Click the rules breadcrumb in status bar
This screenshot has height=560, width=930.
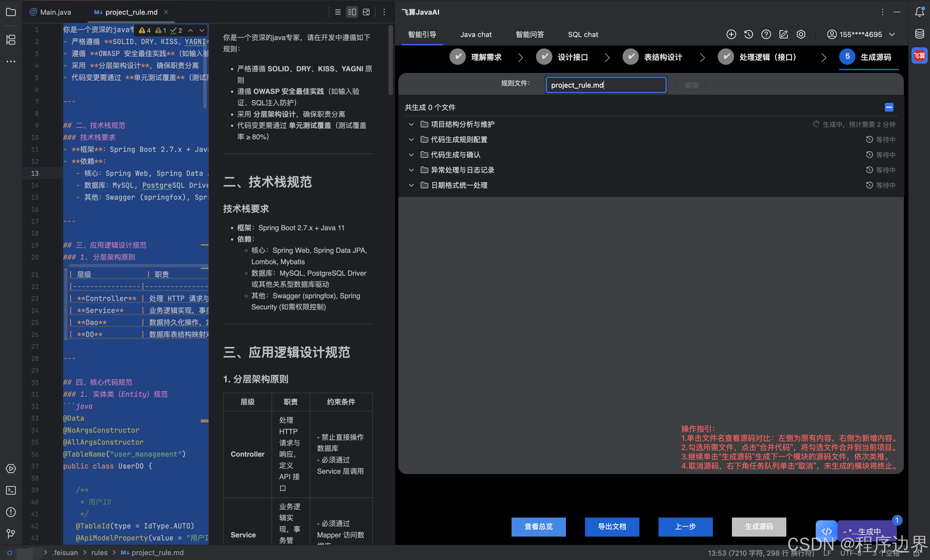pos(99,552)
